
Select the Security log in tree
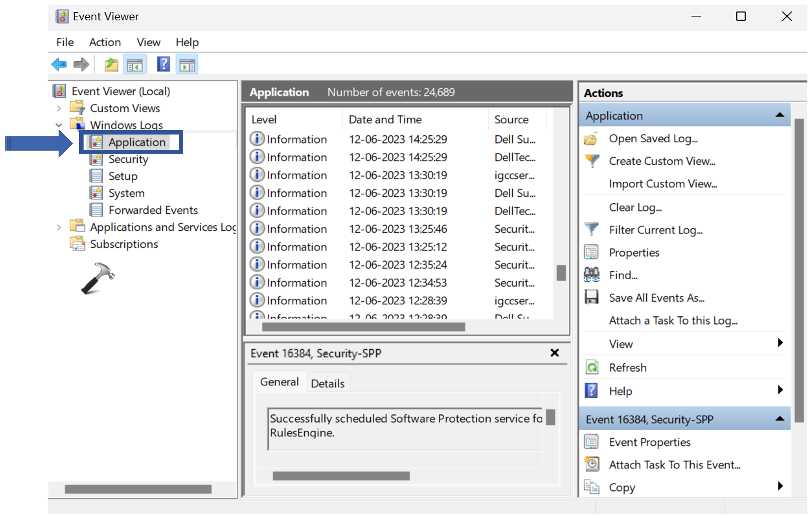click(128, 159)
